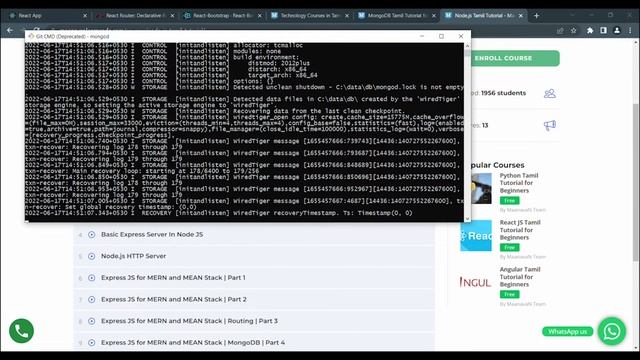Click the Angular course thumbnail

(475, 282)
